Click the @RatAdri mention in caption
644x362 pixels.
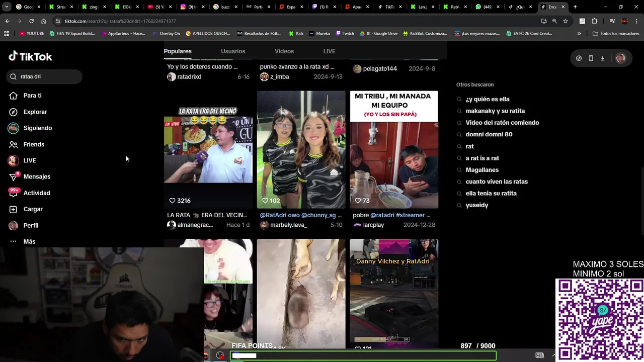click(273, 215)
